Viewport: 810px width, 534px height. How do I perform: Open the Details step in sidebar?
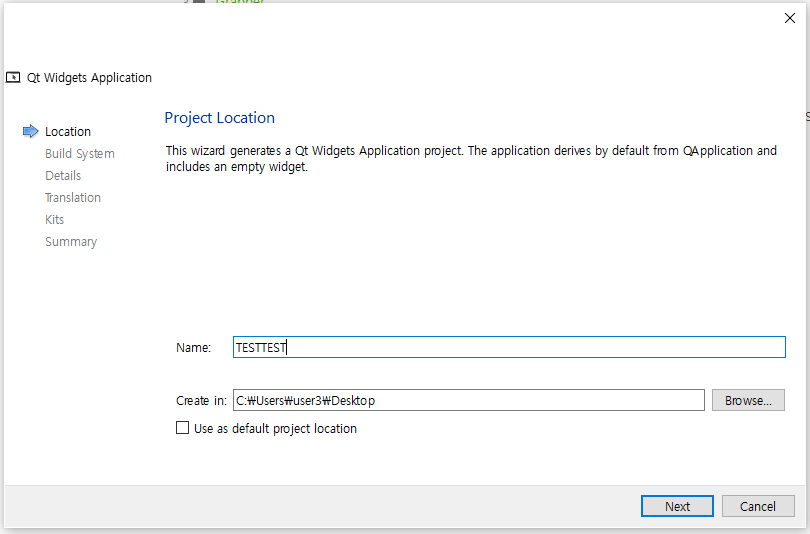tap(63, 175)
